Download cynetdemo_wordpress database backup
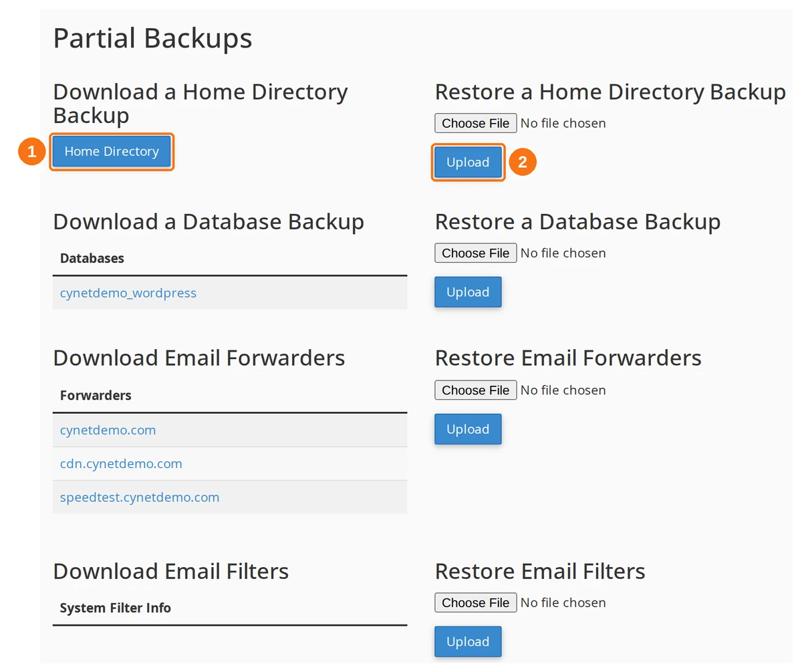The image size is (802, 672). tap(128, 293)
